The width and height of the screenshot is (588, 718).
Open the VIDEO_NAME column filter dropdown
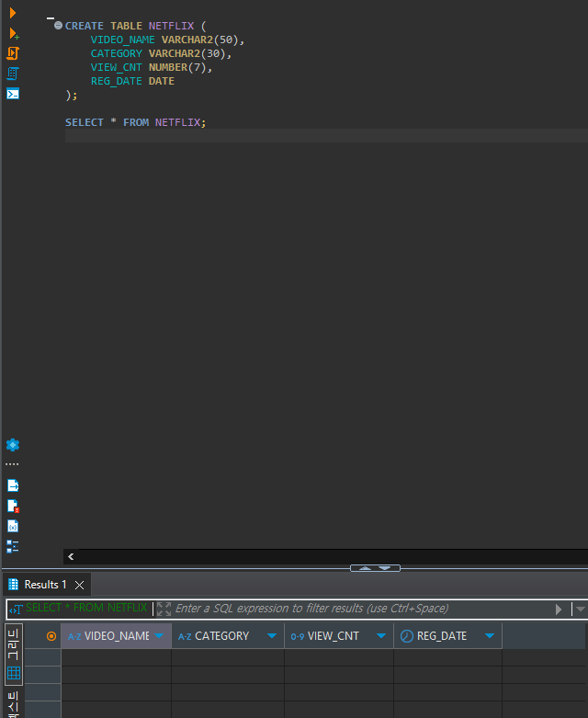pyautogui.click(x=159, y=635)
